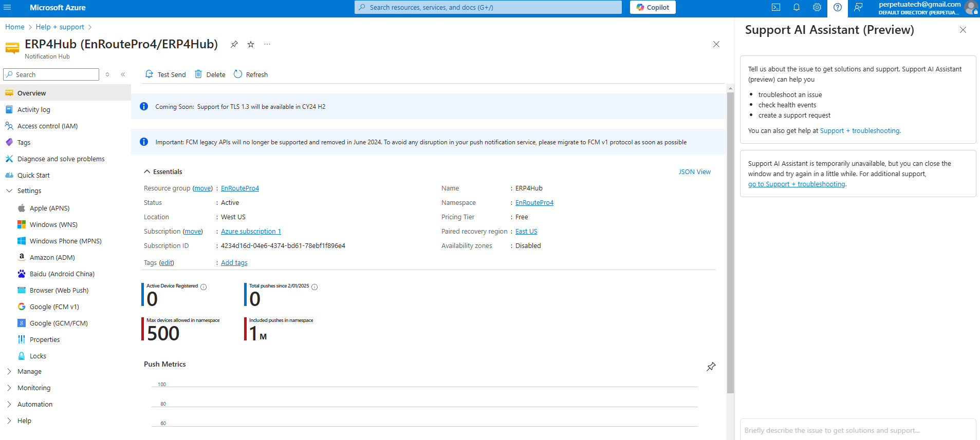Pin ERP4Hub blade to dashboard
Screen dimensions: 980x440
click(x=234, y=44)
